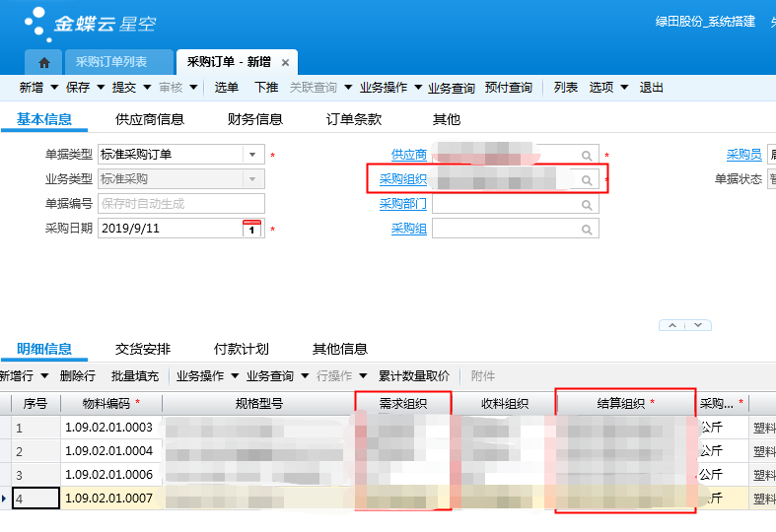Open the 新增 dropdown arrow in toolbar

[54, 88]
